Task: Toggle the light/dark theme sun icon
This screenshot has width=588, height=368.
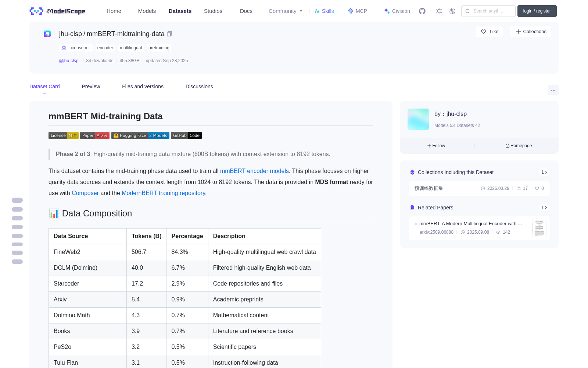Action: coord(439,11)
